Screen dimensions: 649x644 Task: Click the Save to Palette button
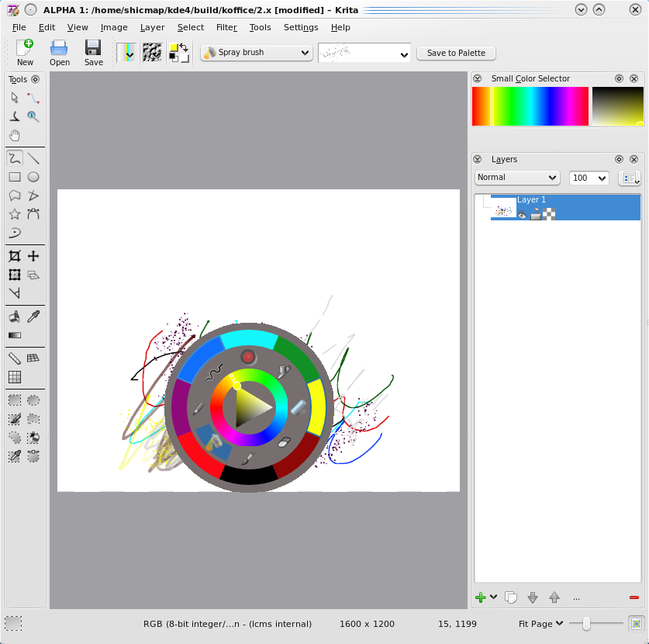456,53
